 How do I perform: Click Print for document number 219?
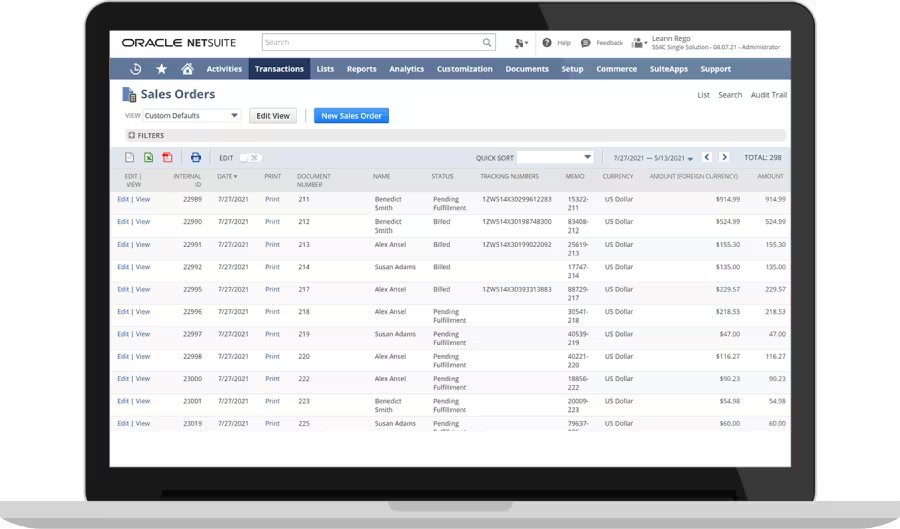click(x=272, y=334)
